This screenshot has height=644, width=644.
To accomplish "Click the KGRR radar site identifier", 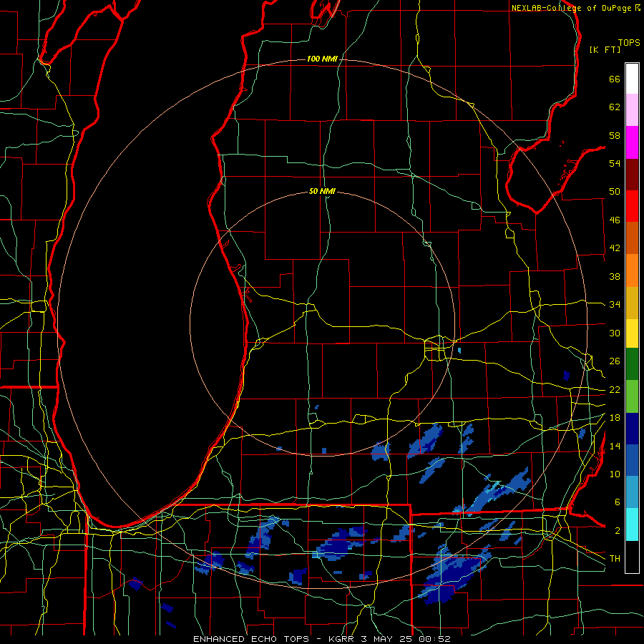I will coord(341,639).
